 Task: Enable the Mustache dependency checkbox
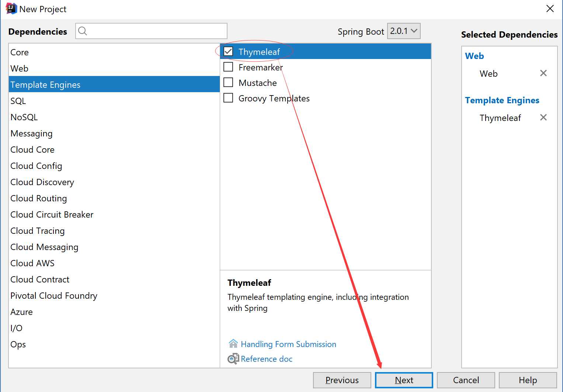pyautogui.click(x=228, y=82)
